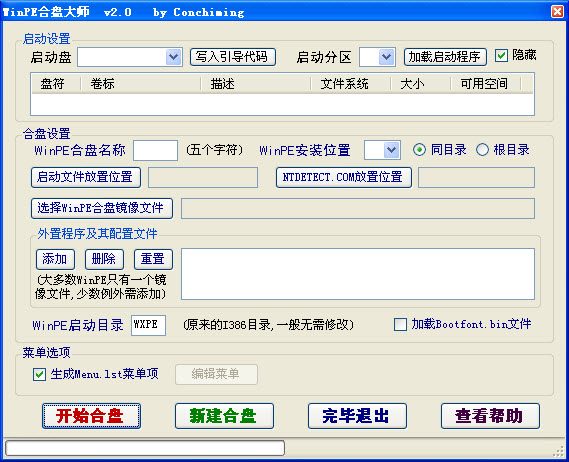Screen dimensions: 569x462
Task: Select the 同目录 radio button
Action: [419, 150]
